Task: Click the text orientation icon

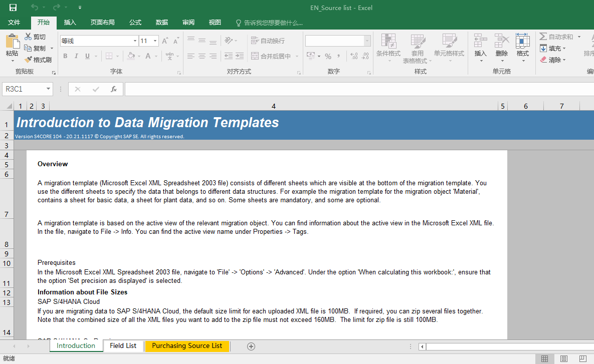Action: click(x=228, y=41)
